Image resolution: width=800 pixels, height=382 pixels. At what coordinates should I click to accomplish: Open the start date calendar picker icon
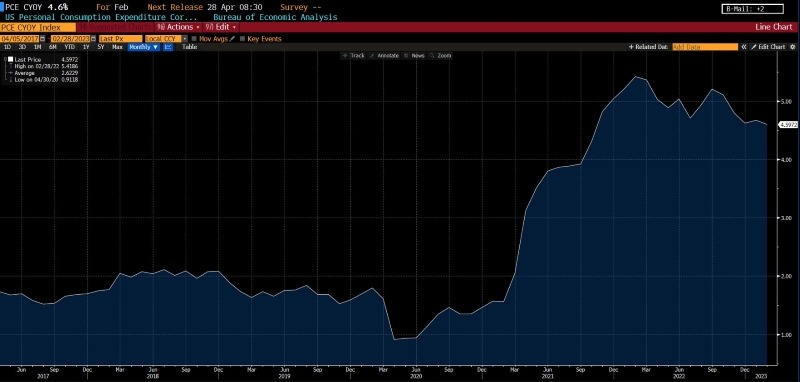click(x=42, y=39)
